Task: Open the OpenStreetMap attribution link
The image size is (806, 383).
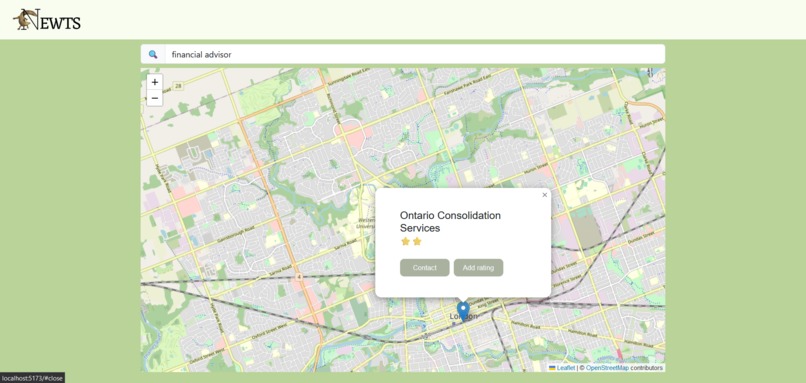Action: 607,368
